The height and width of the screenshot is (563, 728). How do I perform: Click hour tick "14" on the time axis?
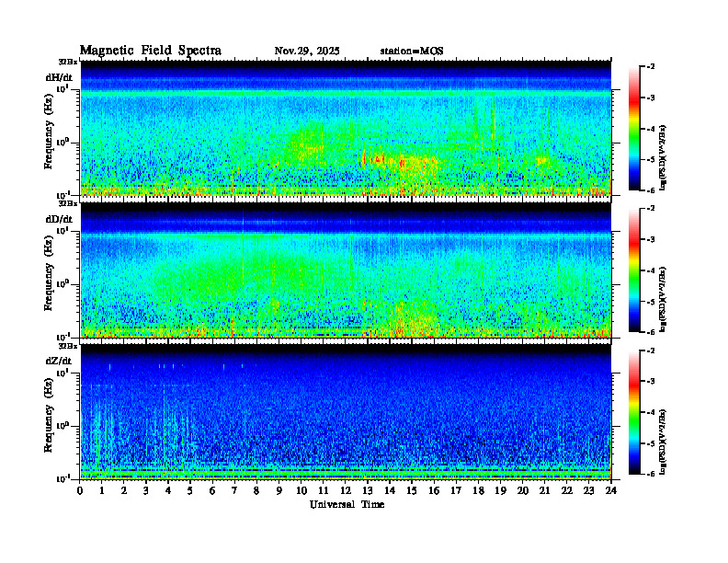[390, 491]
